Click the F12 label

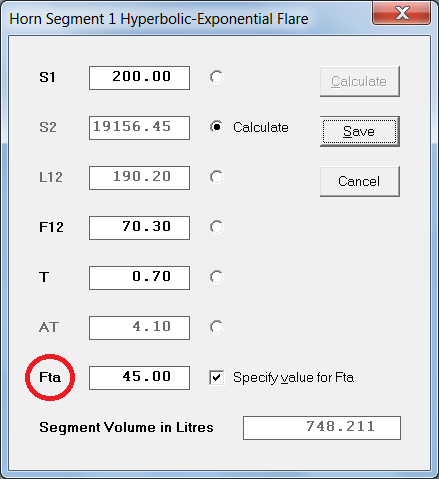(x=51, y=227)
